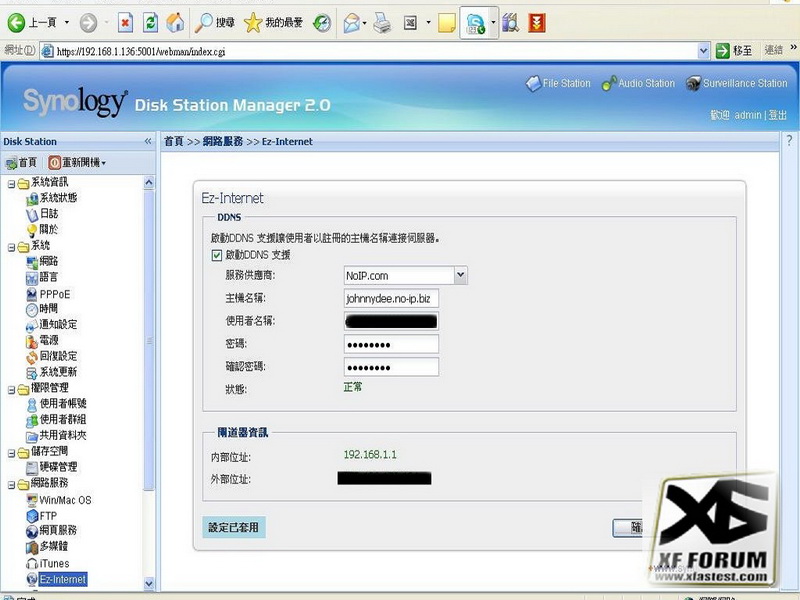Click 首頁 in the breadcrumb

[x=173, y=141]
